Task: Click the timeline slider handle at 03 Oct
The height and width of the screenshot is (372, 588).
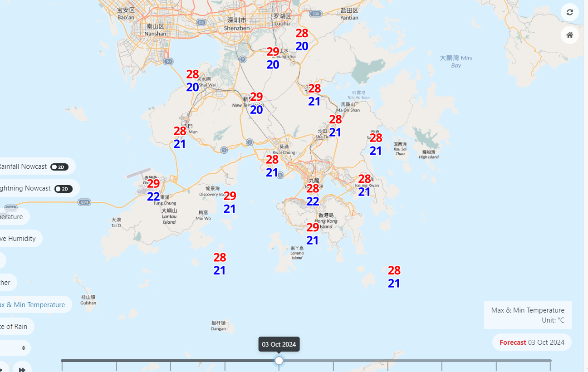Action: pyautogui.click(x=279, y=361)
